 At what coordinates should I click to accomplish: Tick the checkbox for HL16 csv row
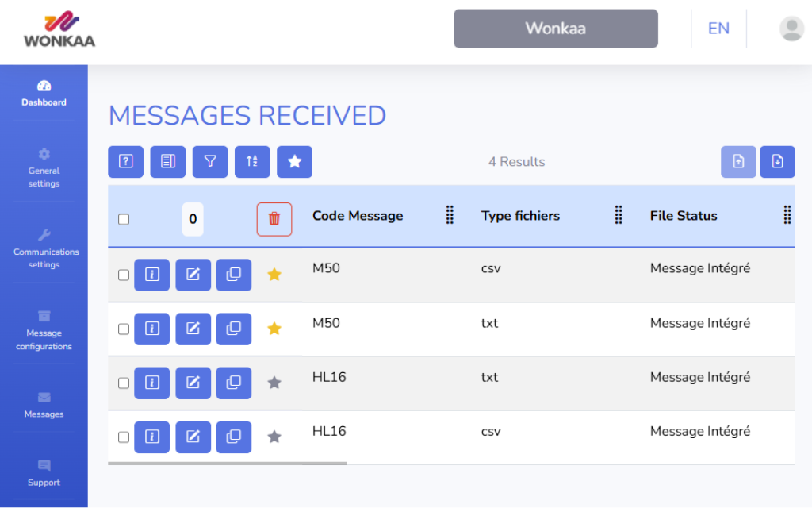pyautogui.click(x=124, y=437)
